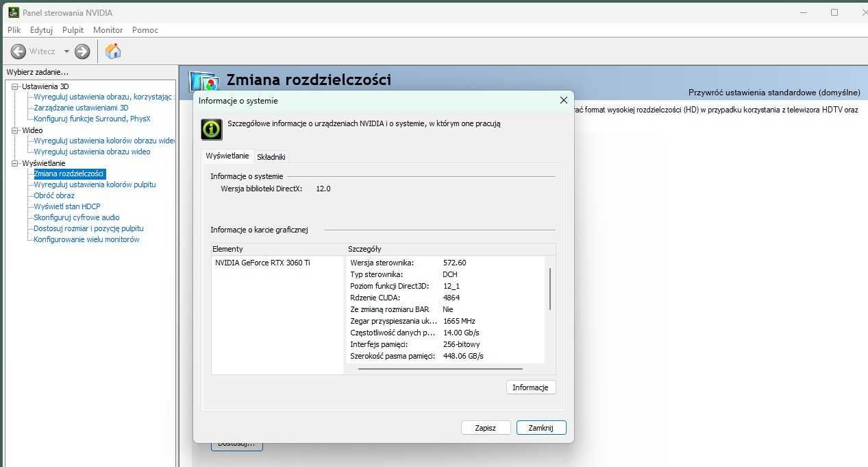Select Obróć obraz tree item
Screen dimensions: 868x467
click(x=54, y=195)
